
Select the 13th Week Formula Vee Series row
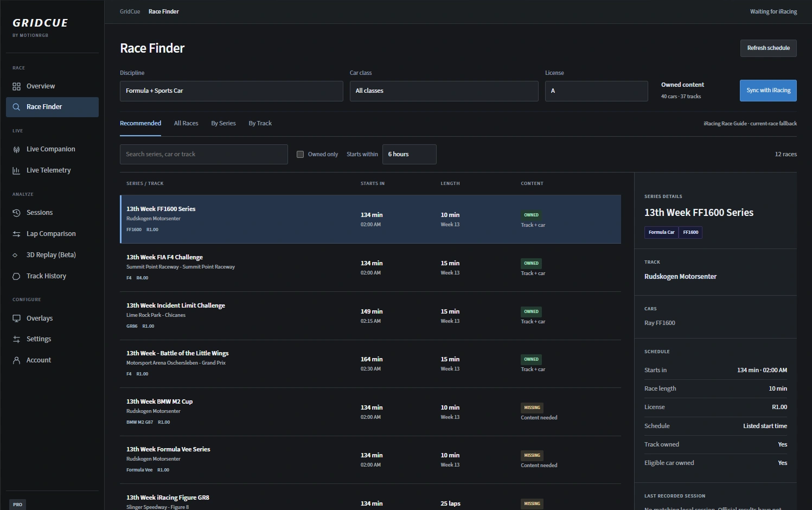pos(370,460)
